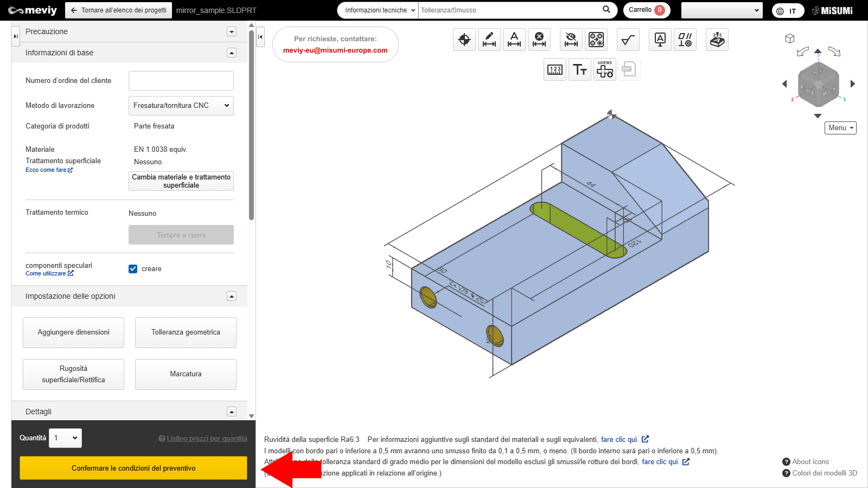Click the laser marking tool icon
Image resolution: width=868 pixels, height=488 pixels.
point(717,40)
